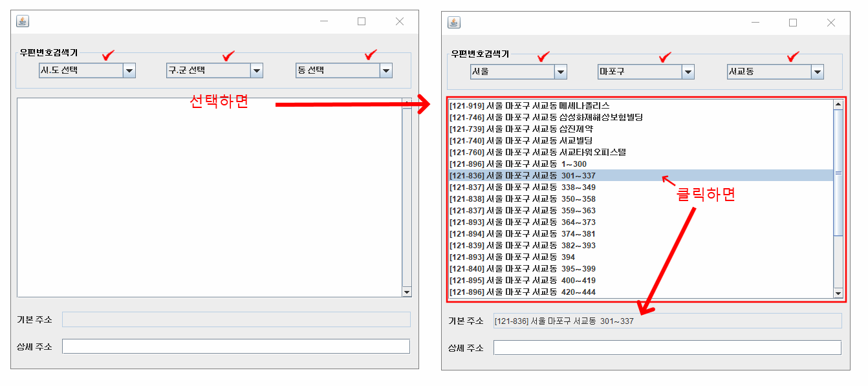This screenshot has height=386, width=868.
Task: Minimize the left window
Action: point(324,21)
